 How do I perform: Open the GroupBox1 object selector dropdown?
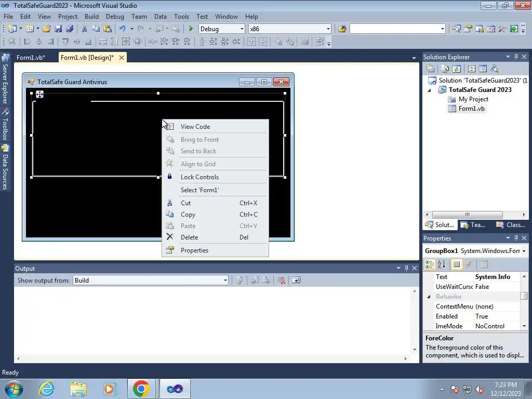pos(524,251)
